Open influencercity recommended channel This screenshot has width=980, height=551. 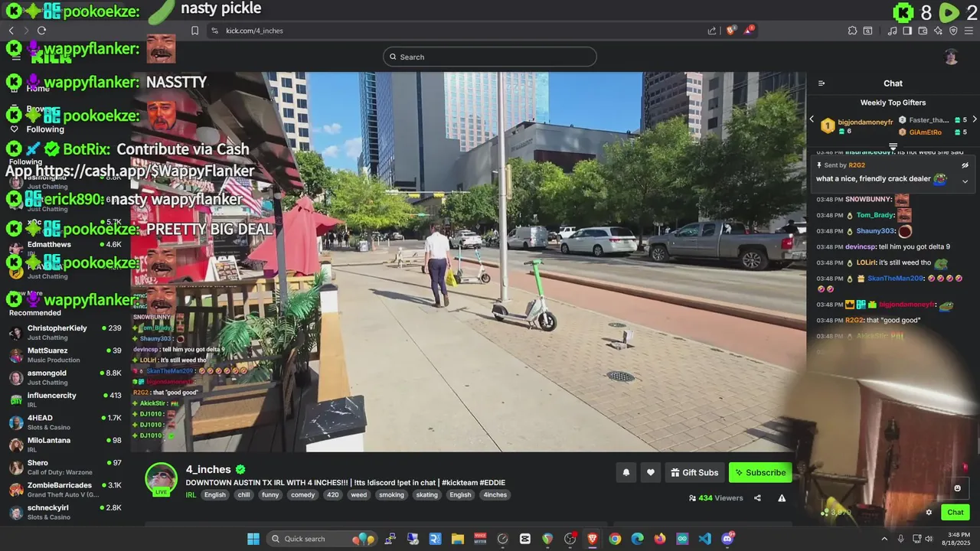pos(65,399)
